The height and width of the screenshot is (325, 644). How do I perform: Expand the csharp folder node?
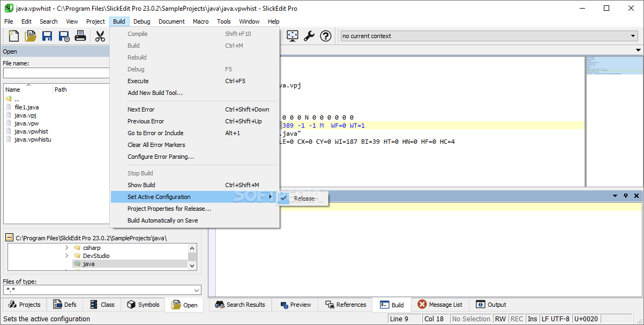point(67,248)
